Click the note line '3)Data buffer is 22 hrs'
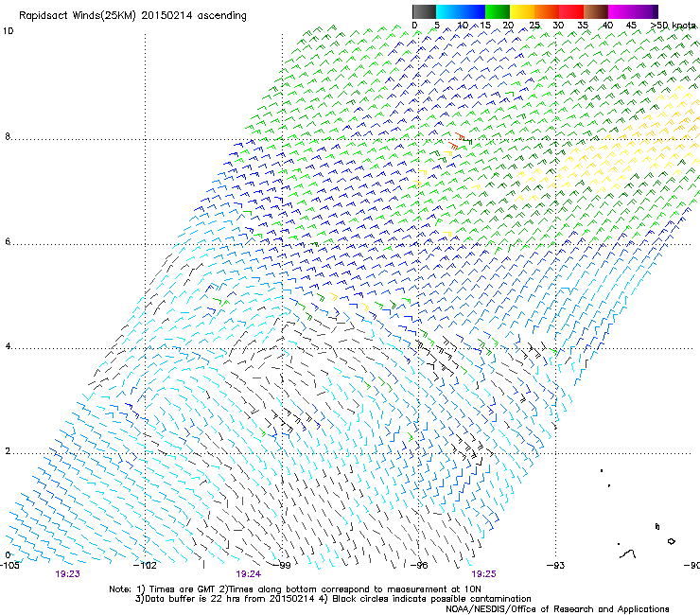This screenshot has width=700, height=615. pos(333,599)
